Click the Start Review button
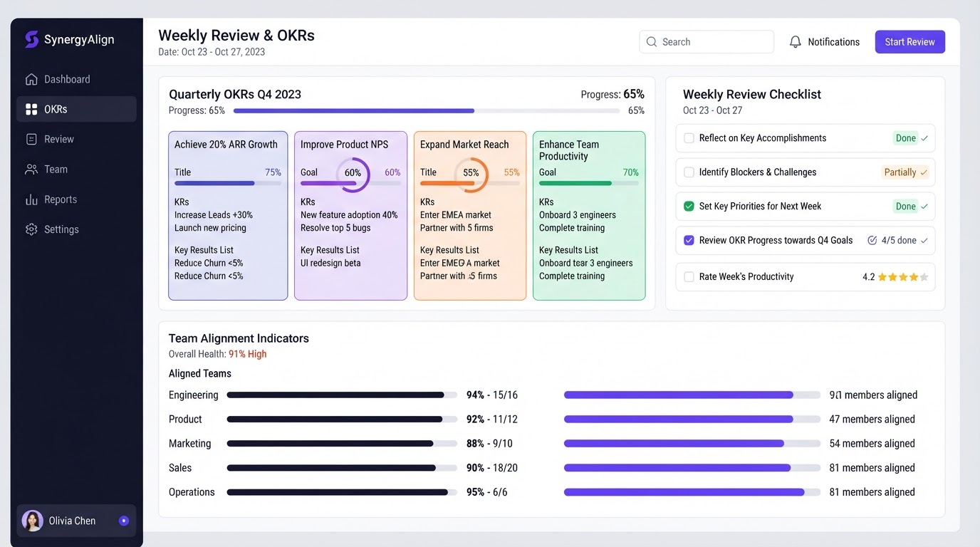Image resolution: width=980 pixels, height=547 pixels. (x=909, y=42)
